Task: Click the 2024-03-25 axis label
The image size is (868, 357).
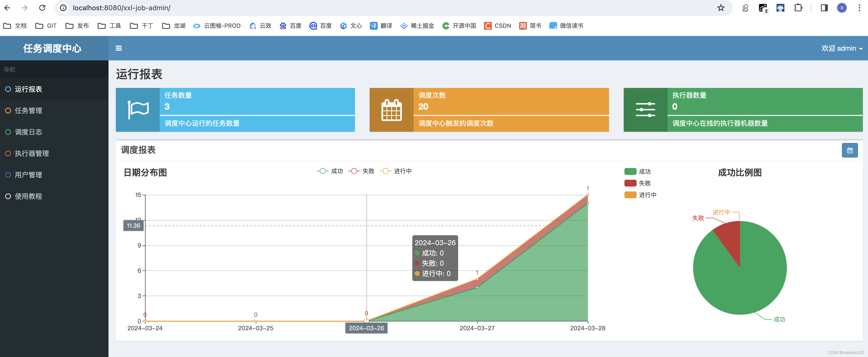Action: (x=256, y=328)
